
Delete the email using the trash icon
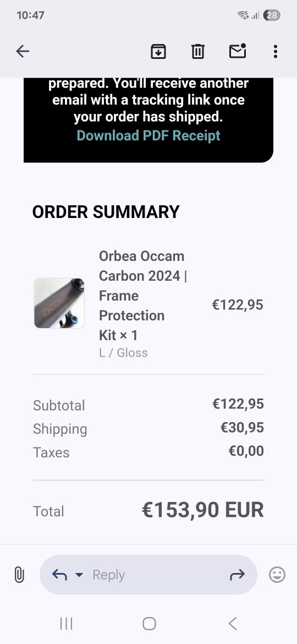198,51
